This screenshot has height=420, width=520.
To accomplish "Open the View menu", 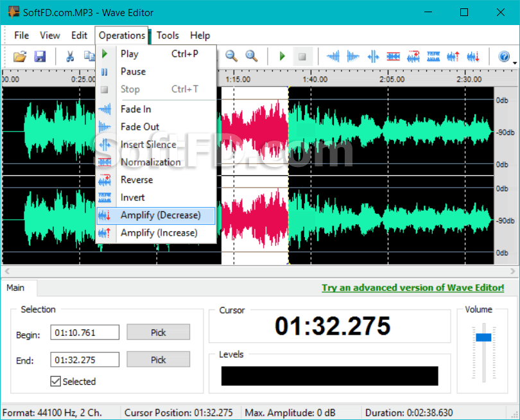I will click(x=49, y=35).
